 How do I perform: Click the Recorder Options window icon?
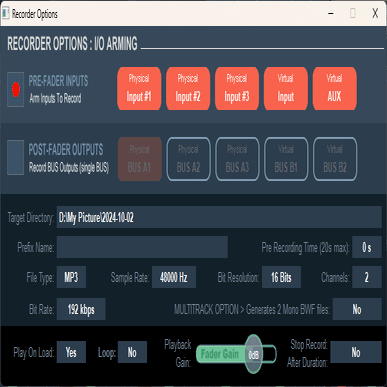(x=6, y=13)
